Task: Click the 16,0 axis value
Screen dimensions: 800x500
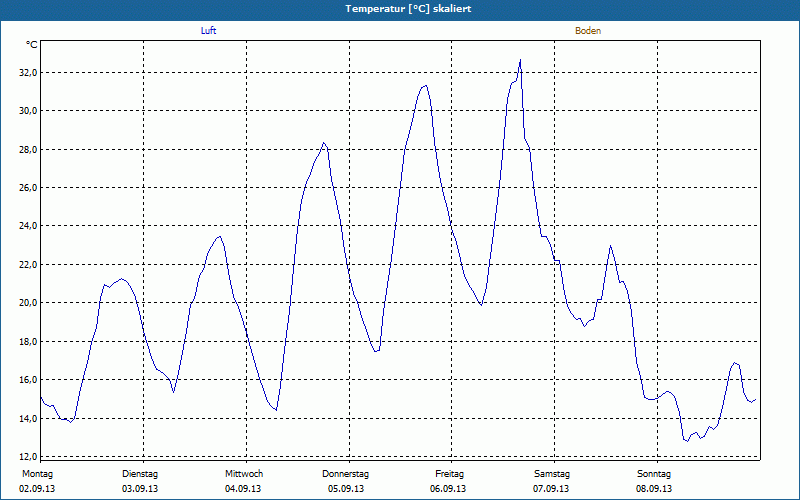Action: click(x=28, y=380)
